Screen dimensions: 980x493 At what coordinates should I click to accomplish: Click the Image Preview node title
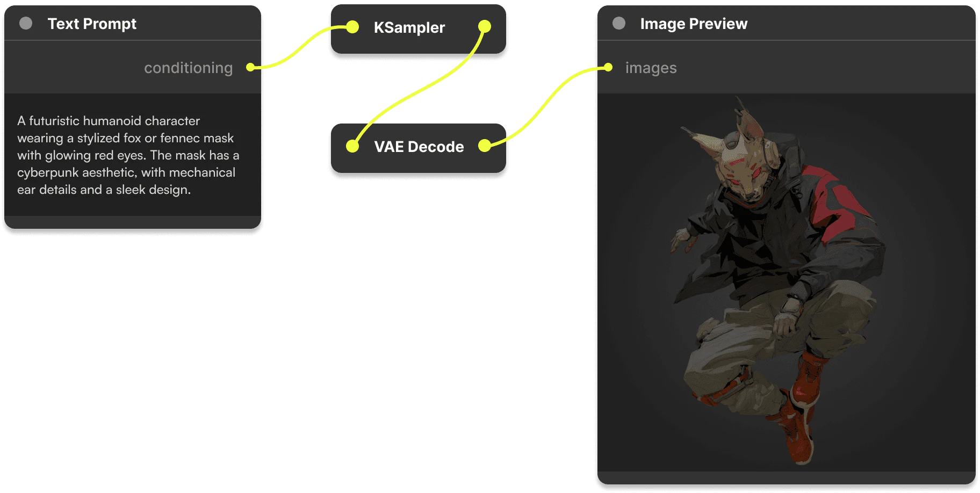(x=694, y=24)
